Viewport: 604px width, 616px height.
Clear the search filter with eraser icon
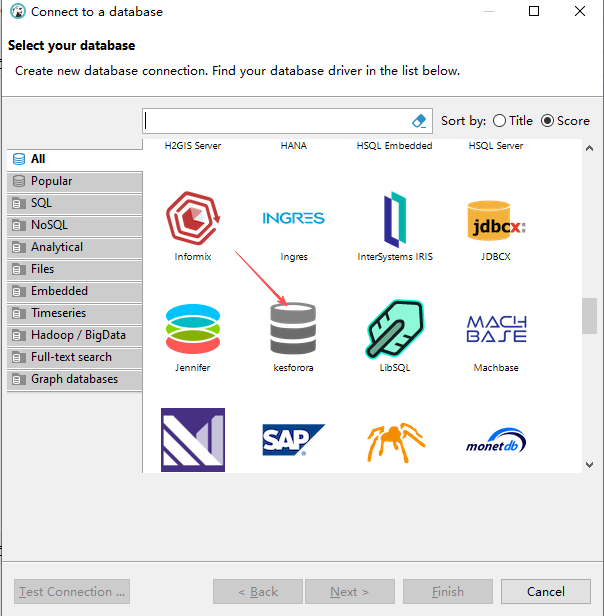pyautogui.click(x=419, y=121)
